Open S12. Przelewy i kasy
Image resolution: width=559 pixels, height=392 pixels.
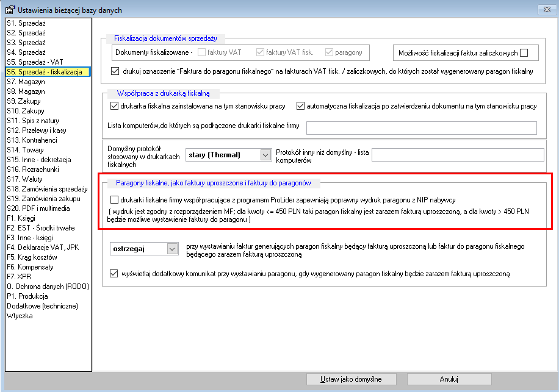tap(48, 130)
